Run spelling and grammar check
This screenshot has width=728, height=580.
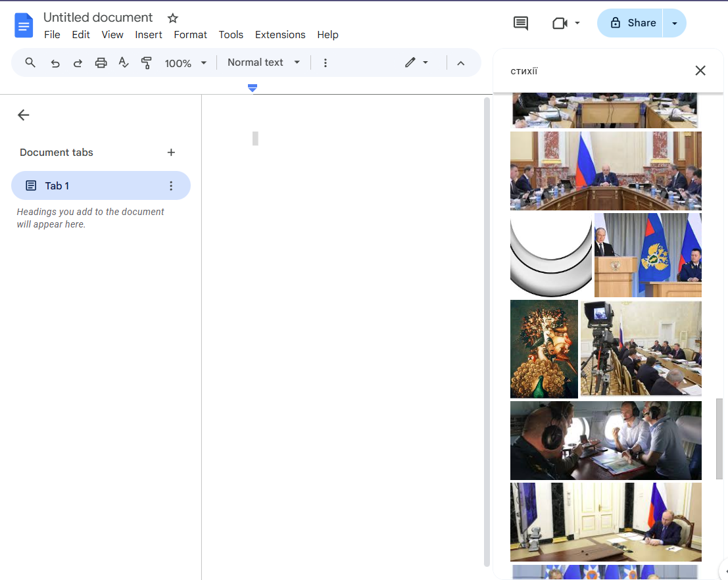[124, 62]
